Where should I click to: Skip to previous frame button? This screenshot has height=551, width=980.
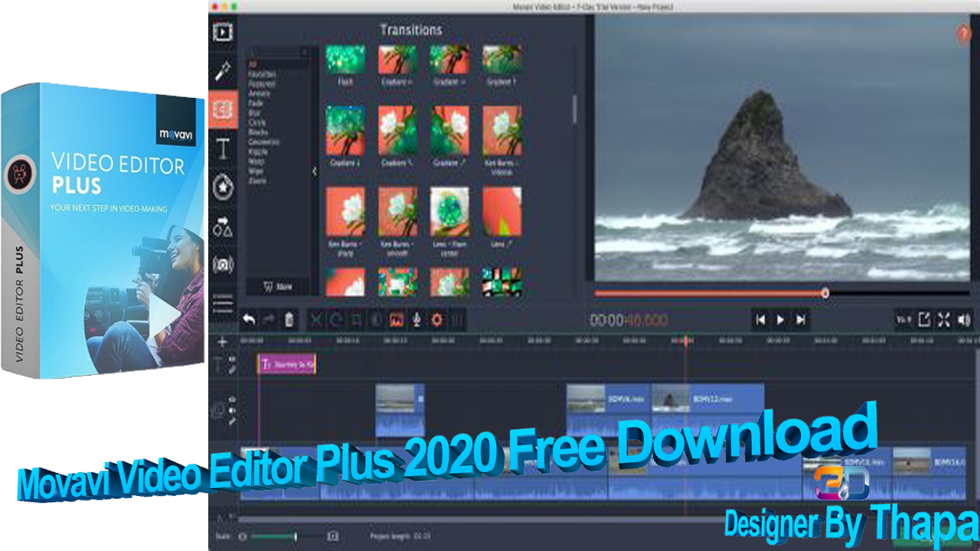760,320
